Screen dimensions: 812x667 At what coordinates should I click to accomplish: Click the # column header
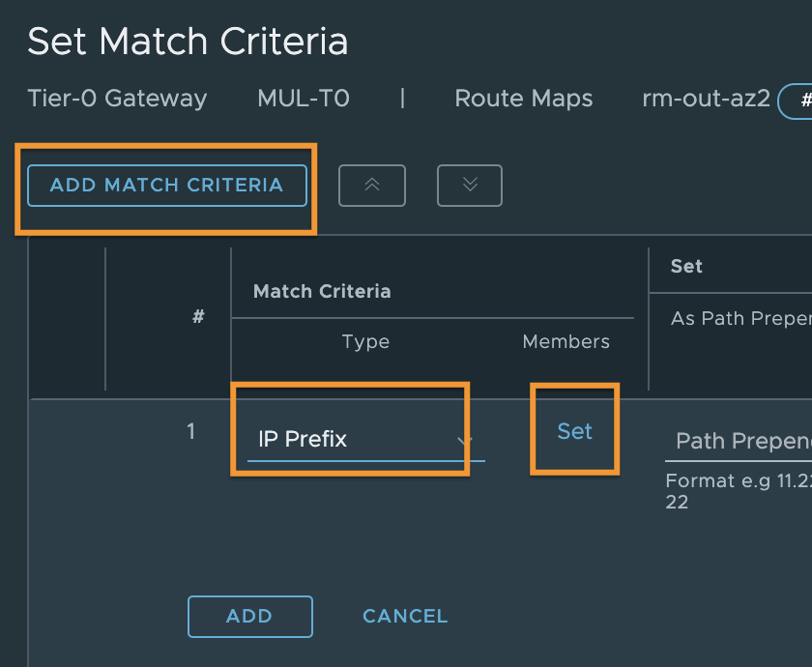(x=198, y=316)
